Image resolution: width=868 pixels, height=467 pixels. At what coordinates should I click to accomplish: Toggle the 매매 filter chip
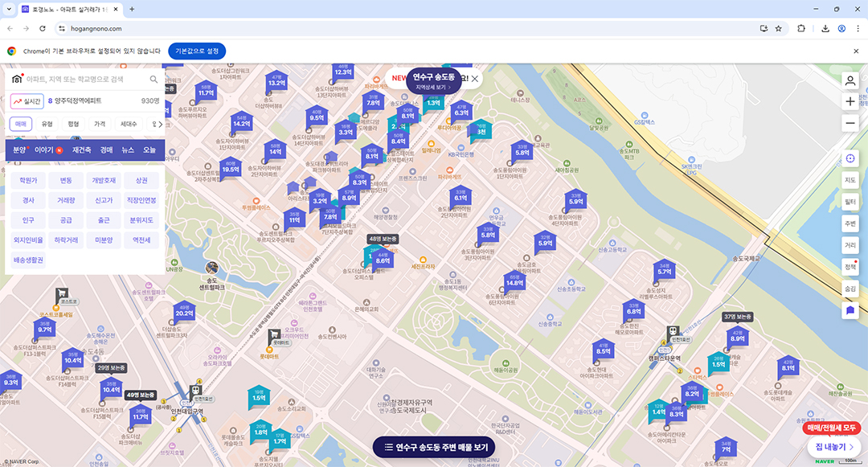click(x=20, y=124)
